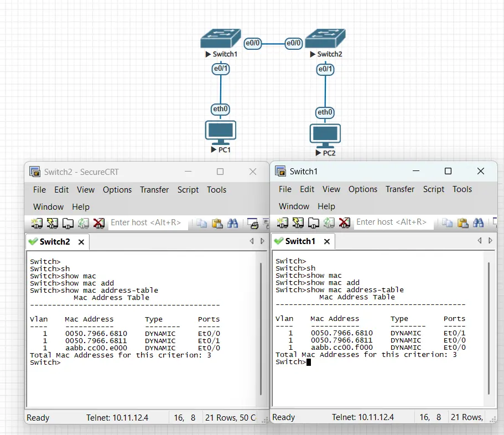Select the PC2 computer icon

(325, 136)
